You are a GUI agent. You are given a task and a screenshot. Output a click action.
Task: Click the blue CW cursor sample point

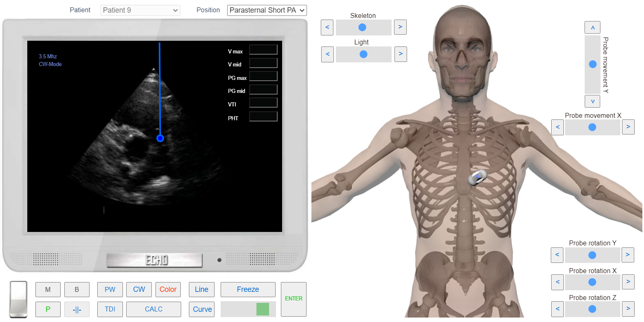[x=160, y=138]
